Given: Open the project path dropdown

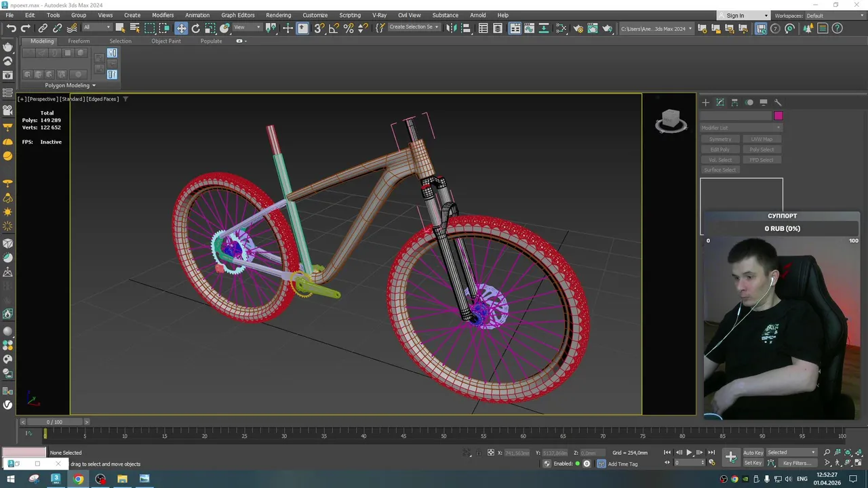Looking at the screenshot, I should (656, 28).
